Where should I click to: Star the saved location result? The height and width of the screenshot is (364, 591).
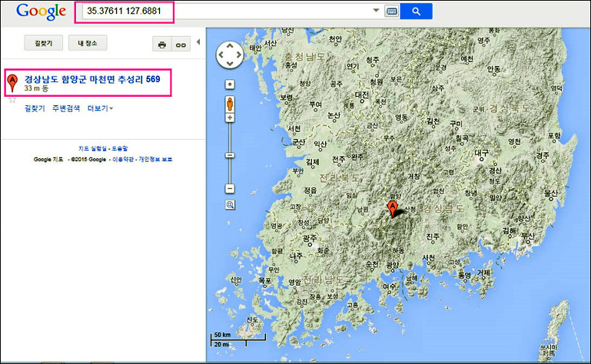pos(12,100)
